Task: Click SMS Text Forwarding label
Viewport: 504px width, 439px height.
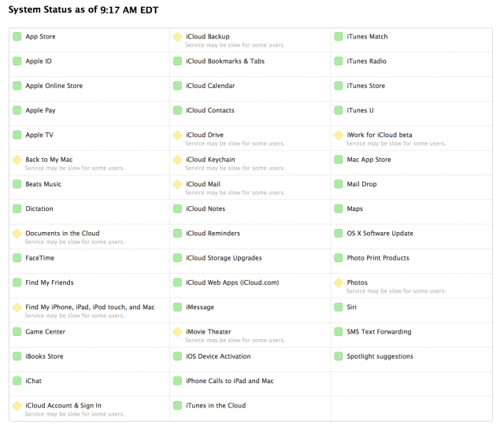Action: (379, 332)
